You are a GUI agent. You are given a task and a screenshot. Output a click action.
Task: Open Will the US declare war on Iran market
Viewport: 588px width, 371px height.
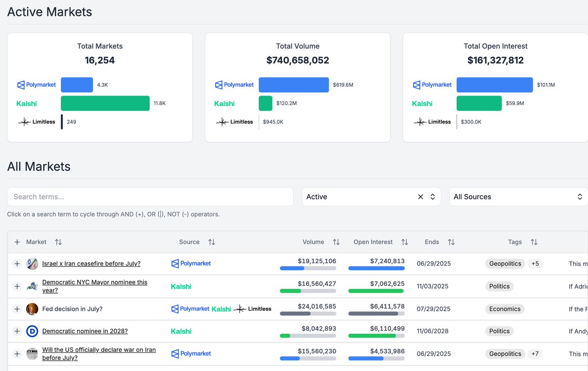coord(99,354)
